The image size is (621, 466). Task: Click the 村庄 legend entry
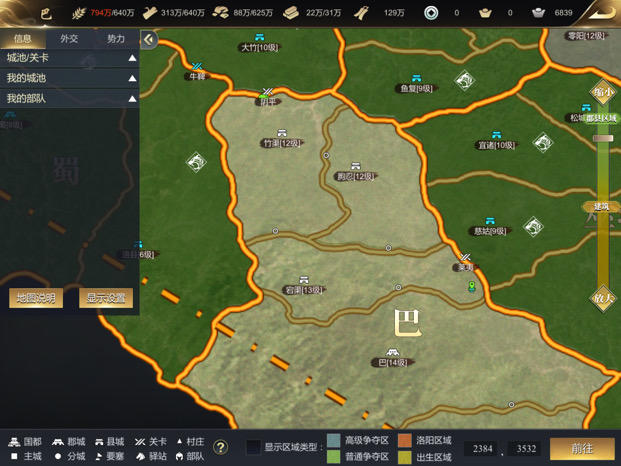[x=190, y=441]
